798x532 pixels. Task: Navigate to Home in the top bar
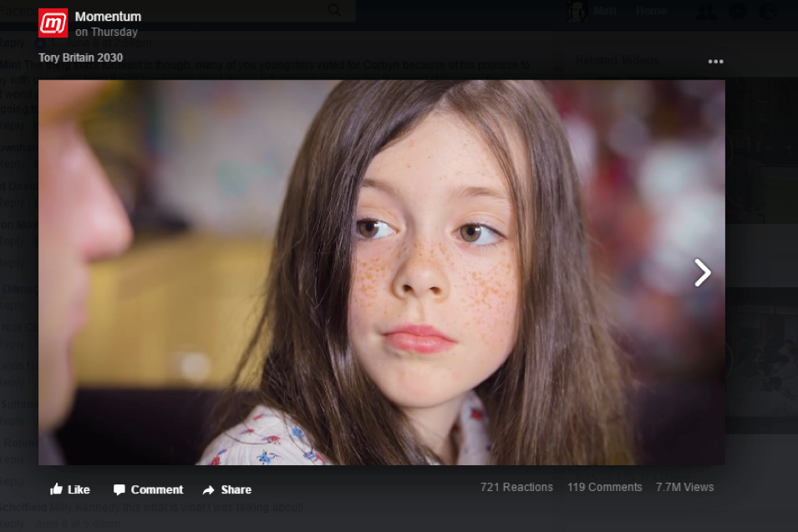pyautogui.click(x=651, y=11)
